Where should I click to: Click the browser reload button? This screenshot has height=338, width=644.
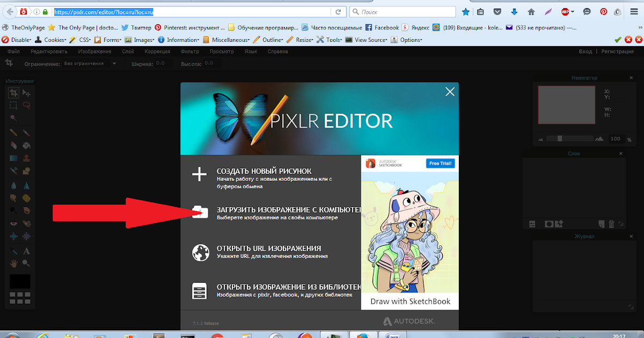click(338, 11)
